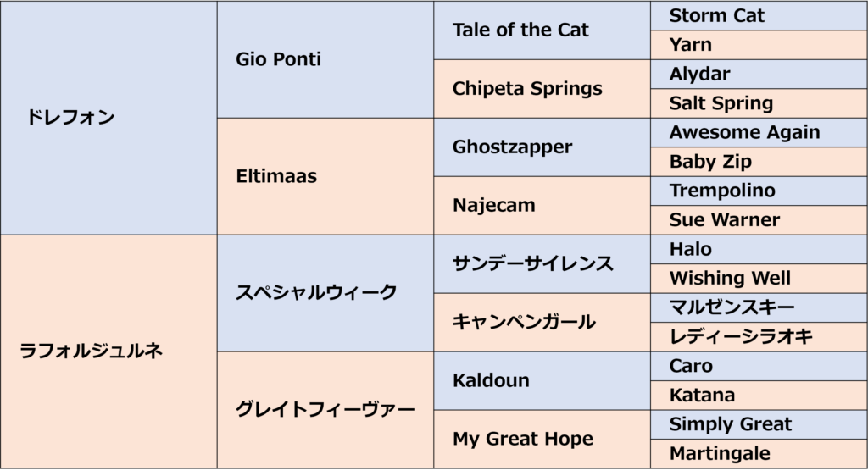Image resolution: width=868 pixels, height=476 pixels.
Task: Click the Kaldoun cell
Action: pos(542,381)
